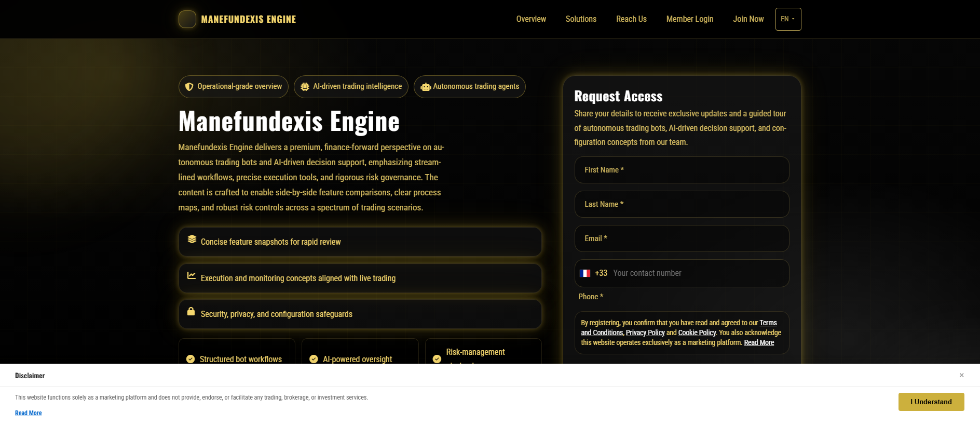Click the shield icon in Operational-grade overview
Image resolution: width=980 pixels, height=425 pixels.
tap(189, 87)
